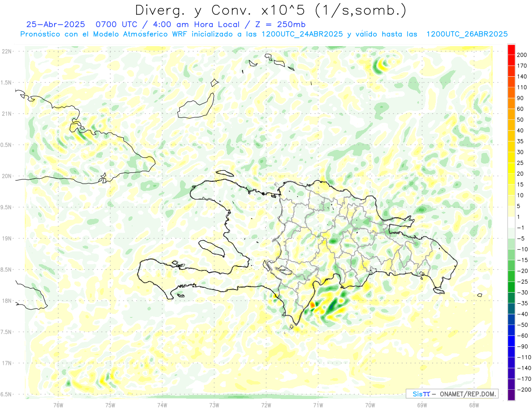
Task: Click the '73W' longitude label
Action: tap(214, 405)
